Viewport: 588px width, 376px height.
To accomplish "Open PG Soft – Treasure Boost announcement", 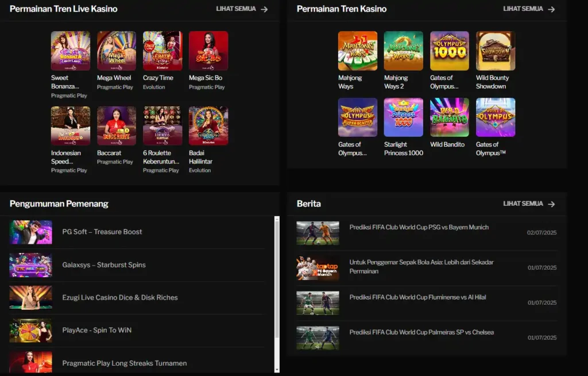I will (x=102, y=232).
